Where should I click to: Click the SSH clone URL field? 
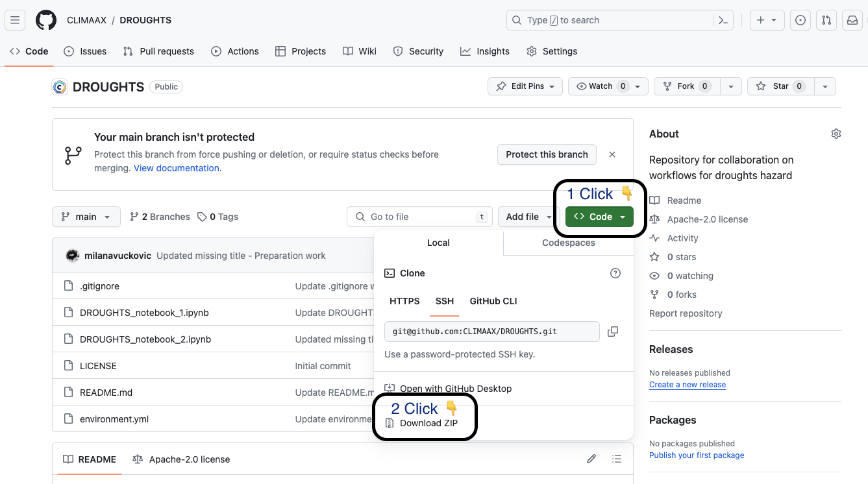coord(491,332)
